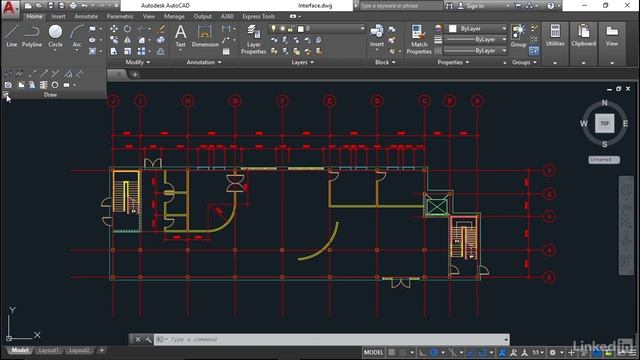
Task: Toggle grid display in status bar
Action: click(x=391, y=352)
